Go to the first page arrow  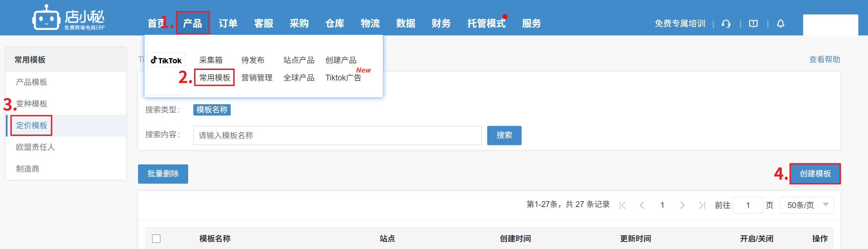click(623, 205)
